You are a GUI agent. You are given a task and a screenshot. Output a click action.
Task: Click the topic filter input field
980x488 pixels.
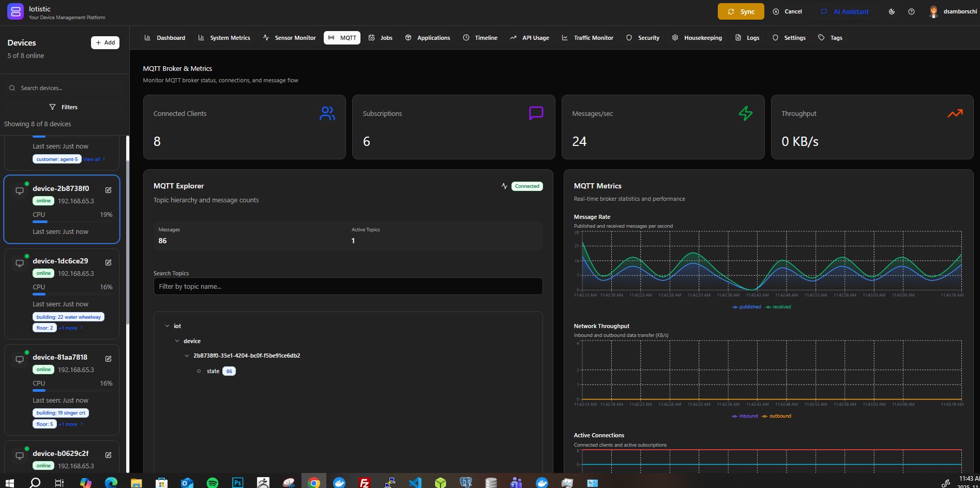pos(348,286)
